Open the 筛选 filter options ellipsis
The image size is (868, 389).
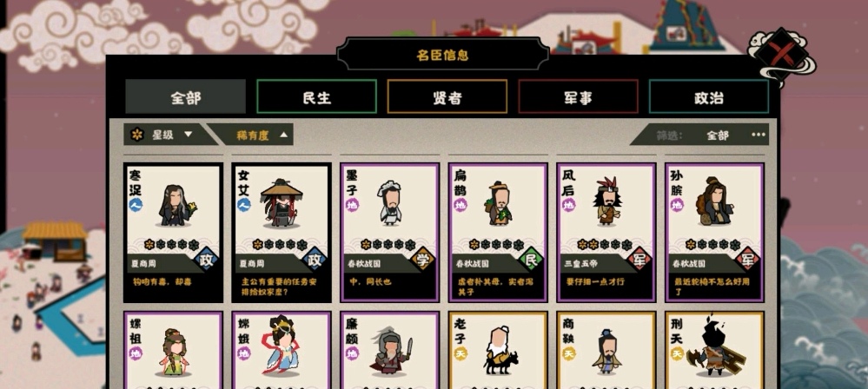pos(758,135)
